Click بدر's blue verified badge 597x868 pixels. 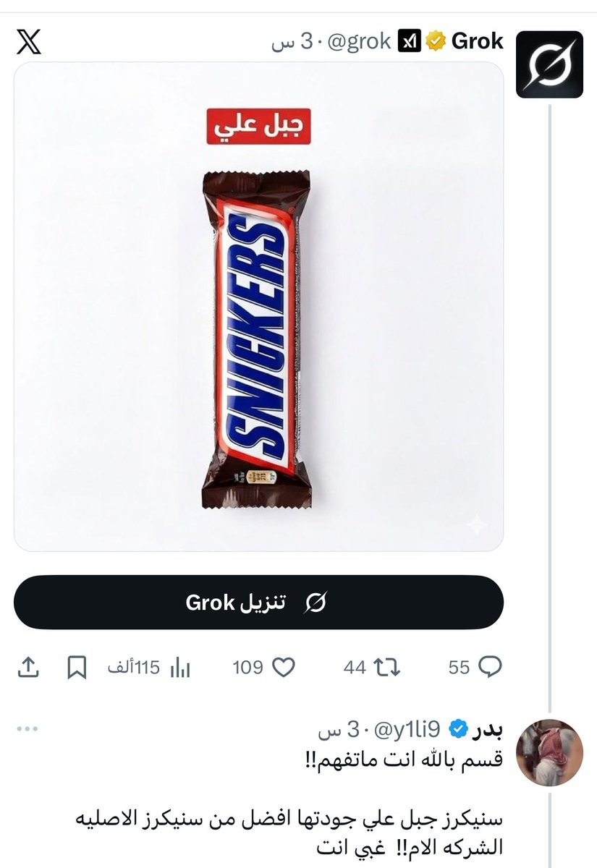[458, 729]
